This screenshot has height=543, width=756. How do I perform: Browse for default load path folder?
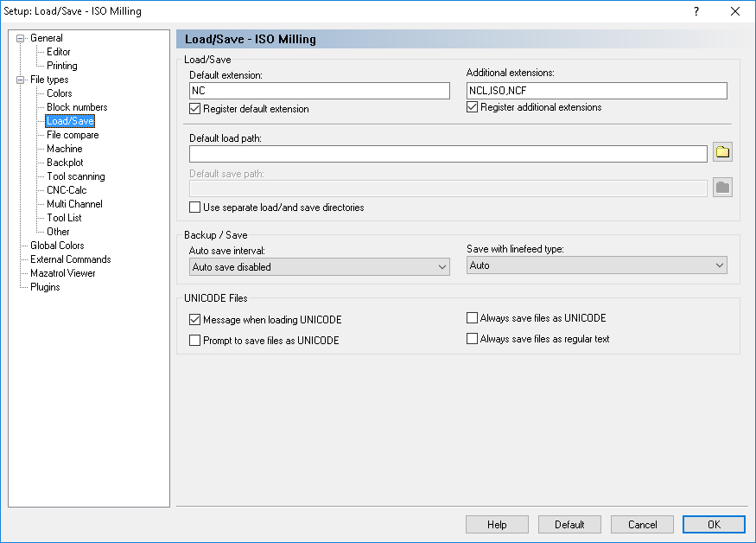722,152
